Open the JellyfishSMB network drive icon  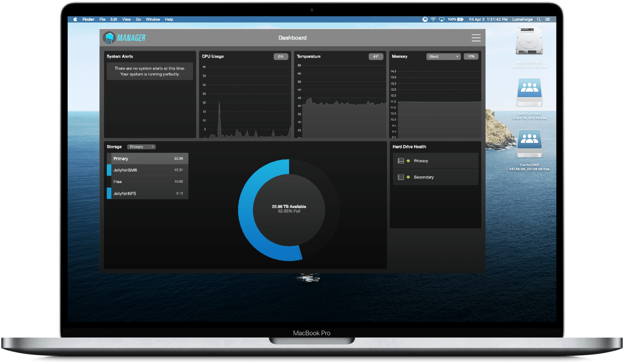coord(529,93)
